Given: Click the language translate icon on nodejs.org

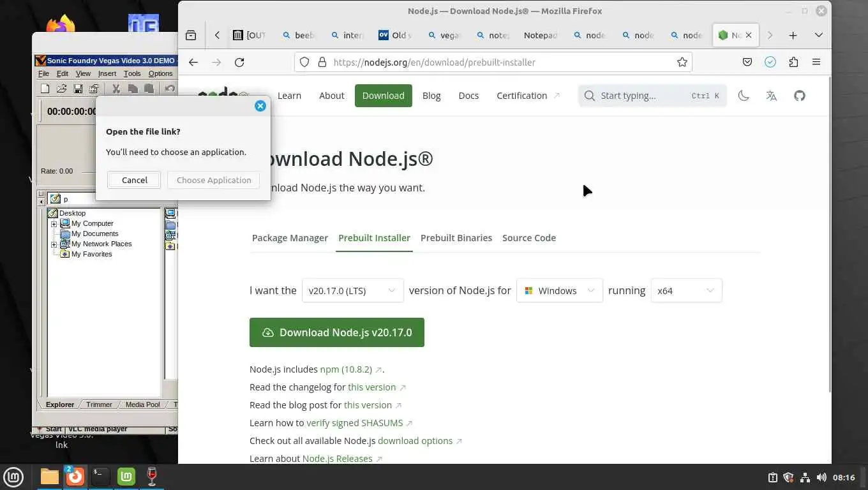Looking at the screenshot, I should 772,96.
